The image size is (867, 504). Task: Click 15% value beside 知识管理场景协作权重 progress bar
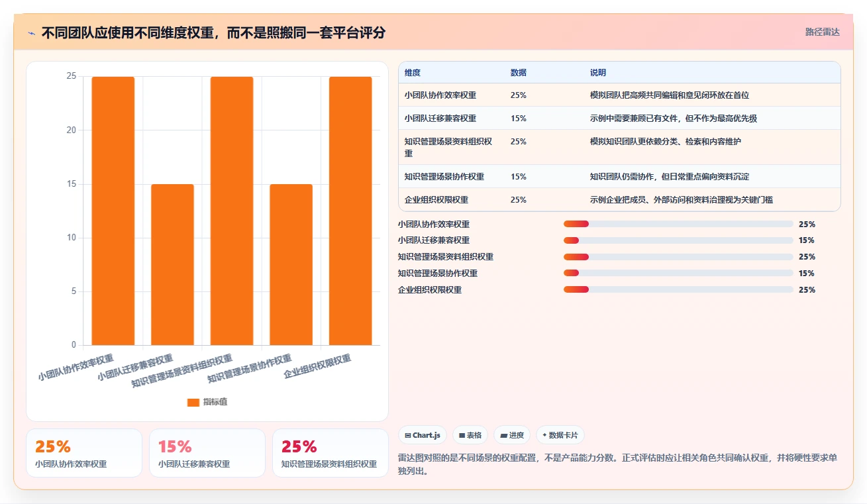point(807,273)
